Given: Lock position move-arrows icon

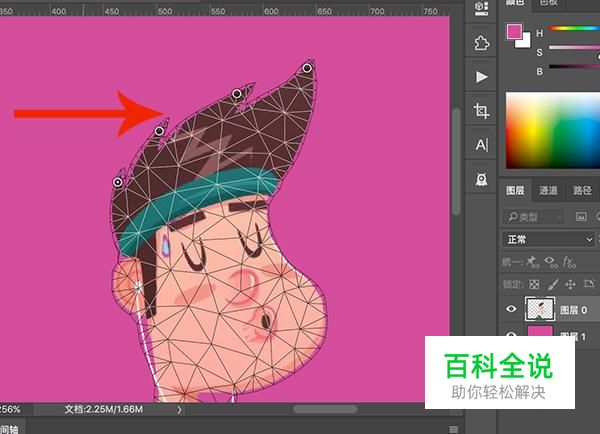Looking at the screenshot, I should pyautogui.click(x=571, y=284).
